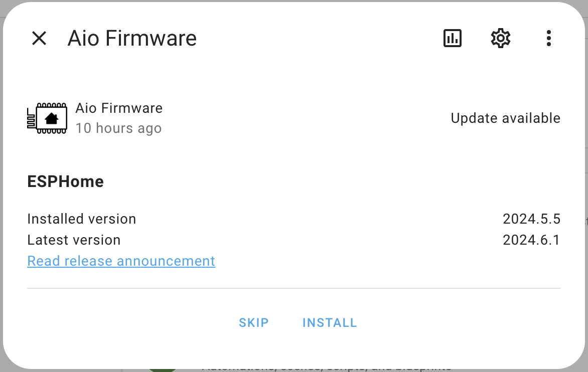This screenshot has height=372, width=588.
Task: Click the divider line above the action buttons
Action: (x=293, y=288)
